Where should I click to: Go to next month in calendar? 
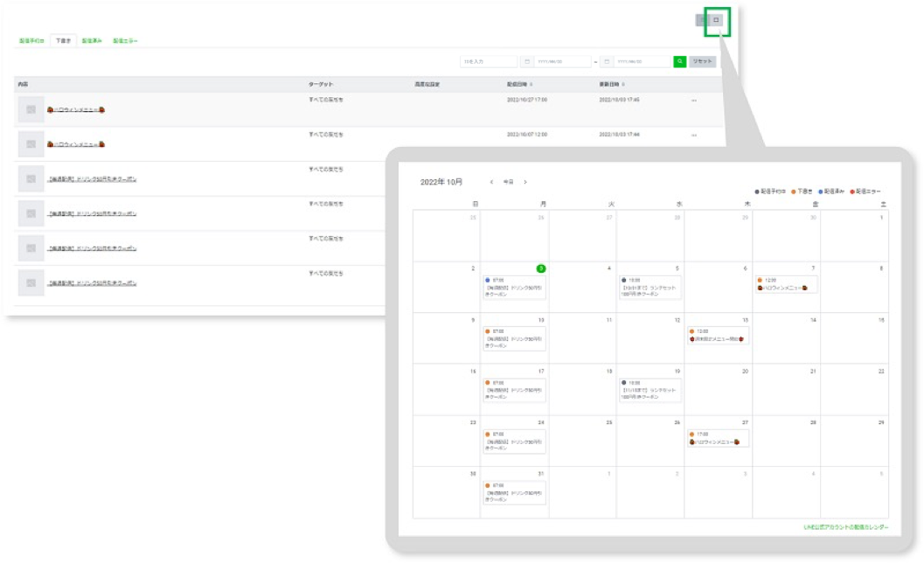point(525,182)
